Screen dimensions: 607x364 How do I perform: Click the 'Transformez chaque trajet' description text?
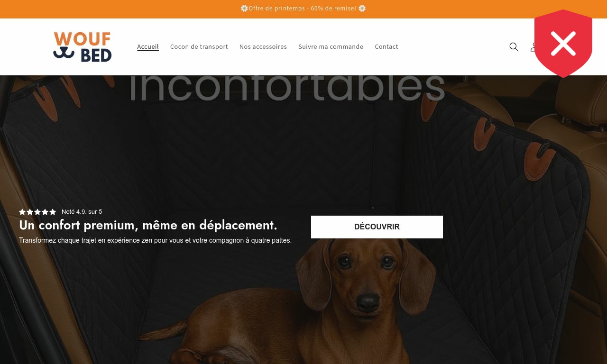tap(155, 240)
